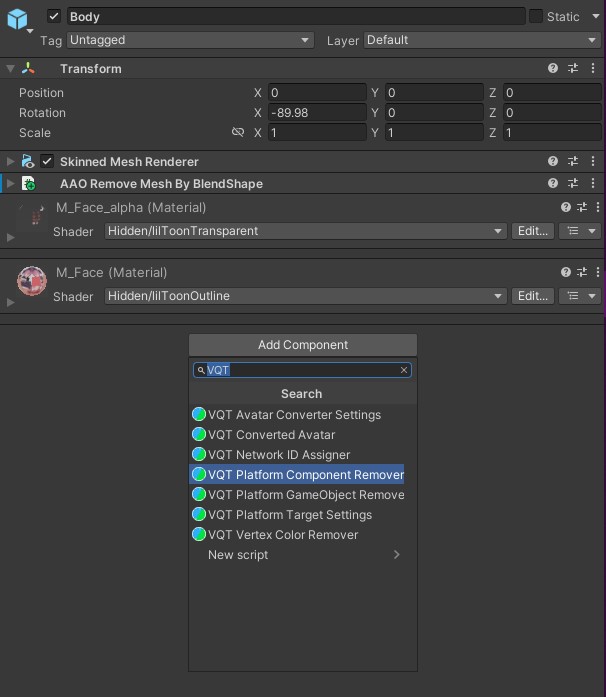Open Transform help reference icon
The image size is (606, 697).
click(553, 68)
